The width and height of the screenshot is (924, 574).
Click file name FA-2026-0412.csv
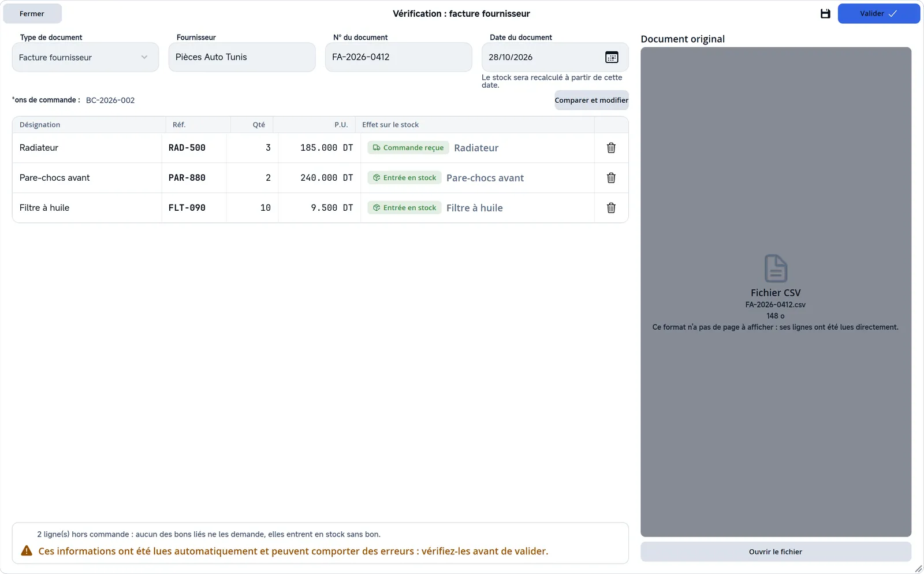(776, 305)
